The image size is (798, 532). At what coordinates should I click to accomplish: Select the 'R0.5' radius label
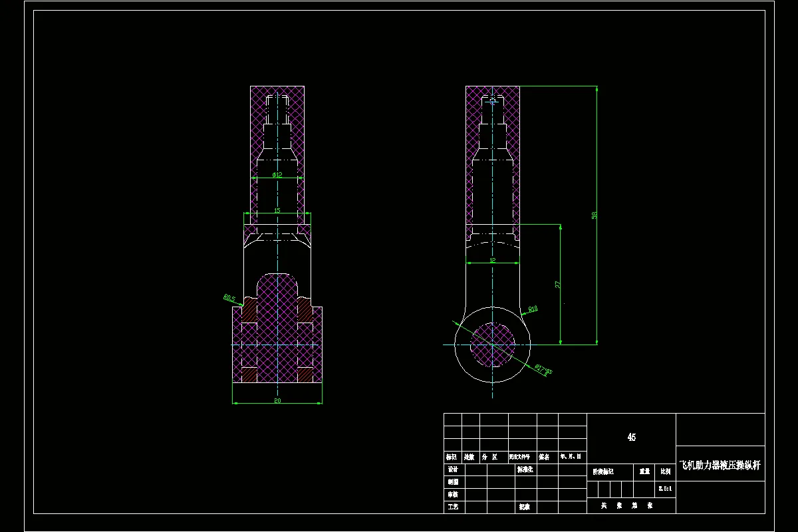tap(229, 299)
